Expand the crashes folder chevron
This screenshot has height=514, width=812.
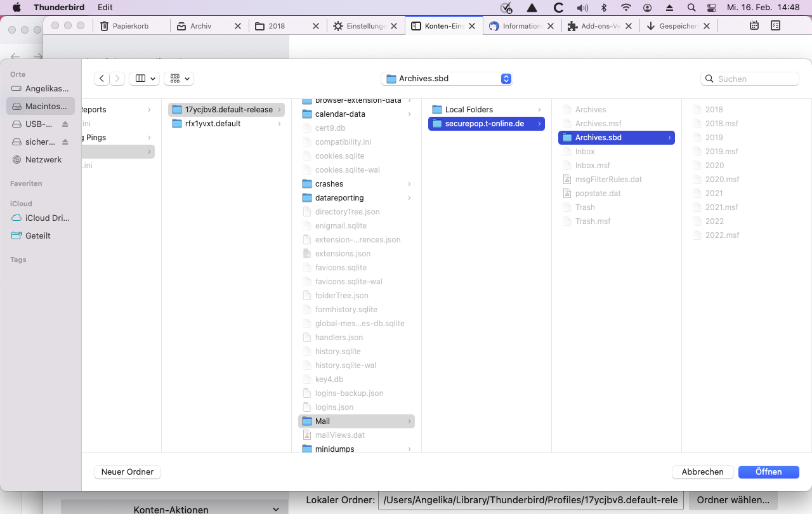point(409,184)
